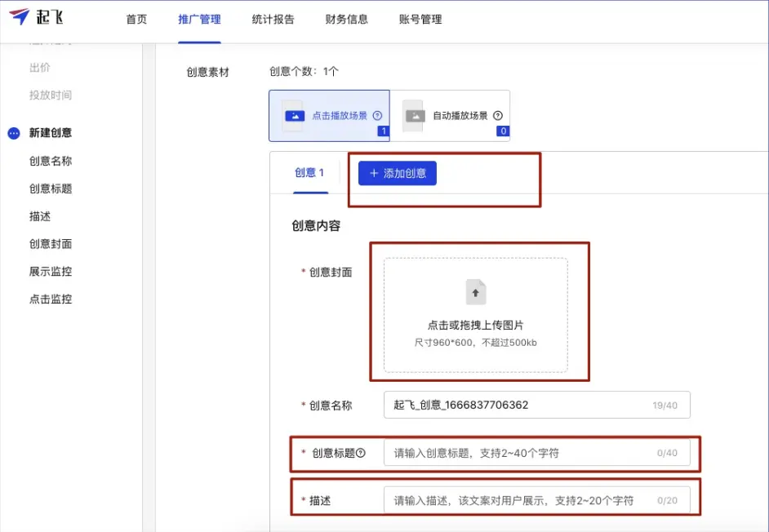The height and width of the screenshot is (532, 769).
Task: Click the upload arrow file icon
Action: [x=475, y=292]
